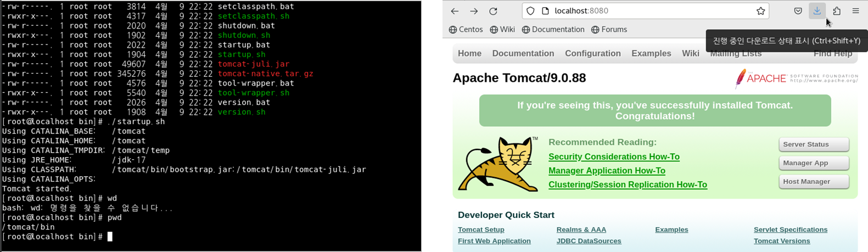868x252 pixels.
Task: Open Security Considerations How-To link
Action: tap(614, 156)
